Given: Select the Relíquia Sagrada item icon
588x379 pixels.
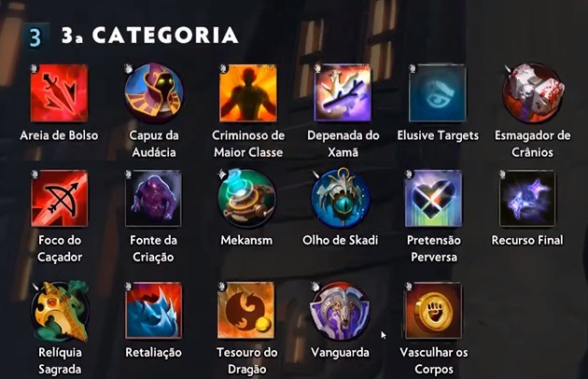Looking at the screenshot, I should click(60, 311).
